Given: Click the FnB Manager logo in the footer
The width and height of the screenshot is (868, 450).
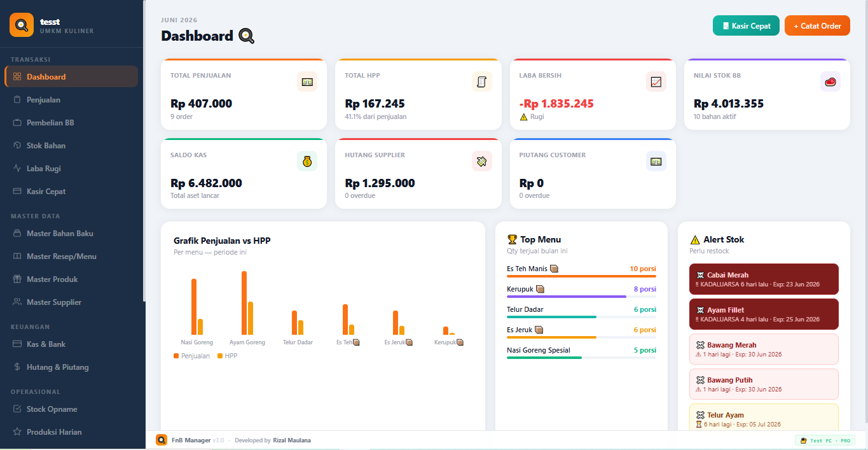Looking at the screenshot, I should pos(162,440).
